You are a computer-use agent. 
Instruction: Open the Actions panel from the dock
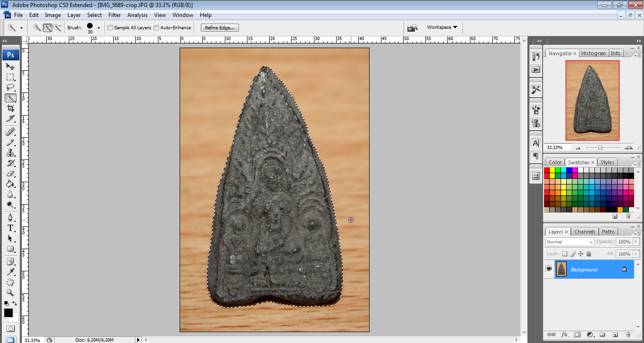pos(536,69)
